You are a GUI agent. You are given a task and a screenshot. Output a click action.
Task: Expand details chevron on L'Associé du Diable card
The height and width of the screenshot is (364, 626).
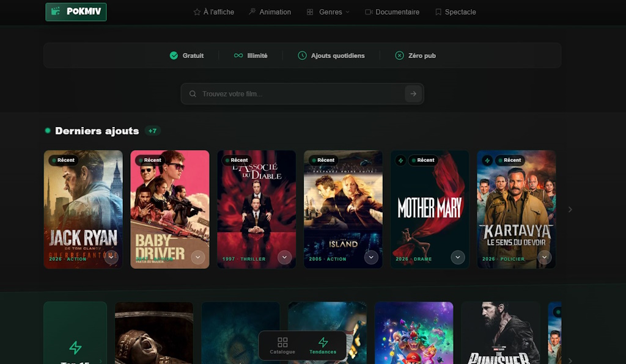pos(285,257)
